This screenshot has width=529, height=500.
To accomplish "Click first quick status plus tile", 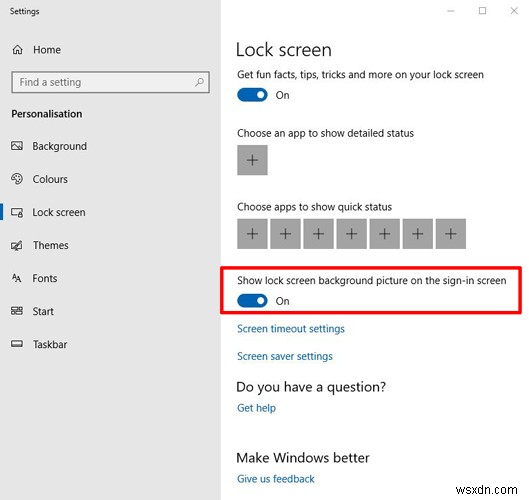I will point(252,234).
